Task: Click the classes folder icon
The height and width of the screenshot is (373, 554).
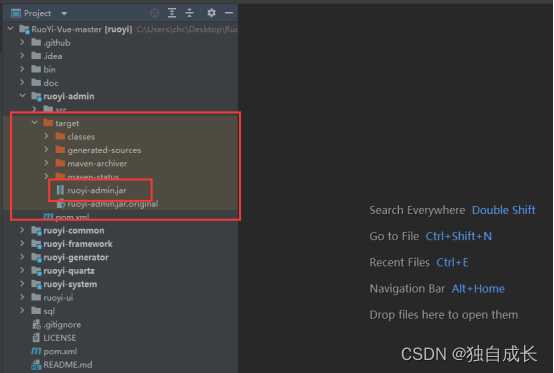Action: tap(60, 136)
